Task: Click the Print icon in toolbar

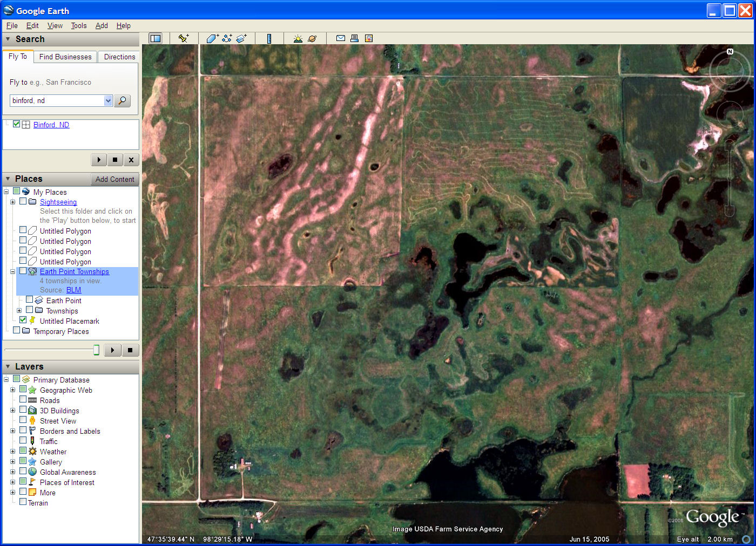Action: pos(354,38)
